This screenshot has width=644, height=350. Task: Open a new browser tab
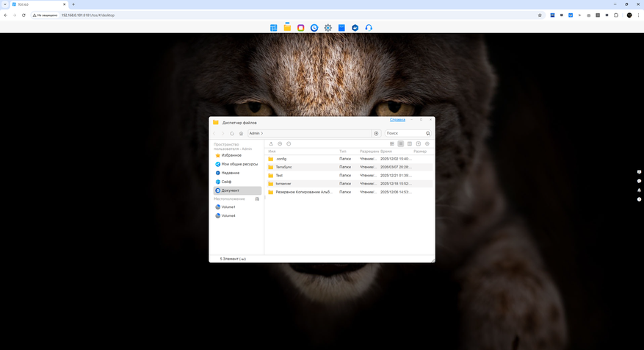pos(73,4)
